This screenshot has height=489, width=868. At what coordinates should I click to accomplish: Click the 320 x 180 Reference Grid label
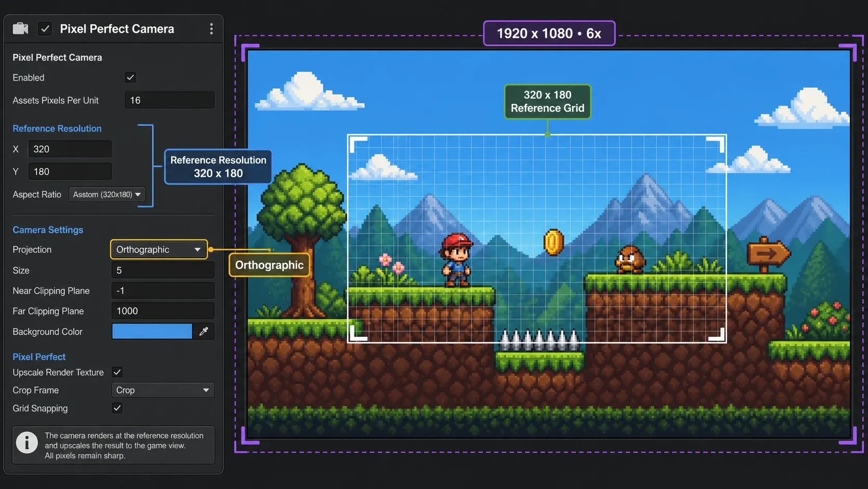coord(548,101)
